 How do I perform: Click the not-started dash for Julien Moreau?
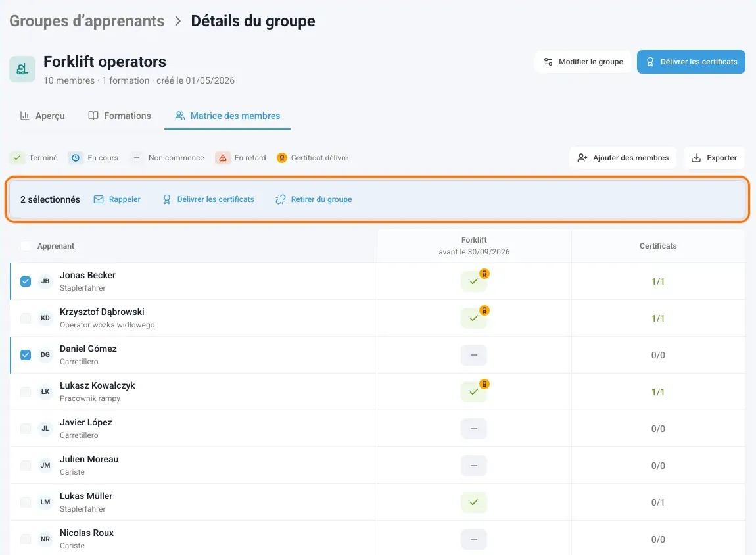[x=474, y=466]
